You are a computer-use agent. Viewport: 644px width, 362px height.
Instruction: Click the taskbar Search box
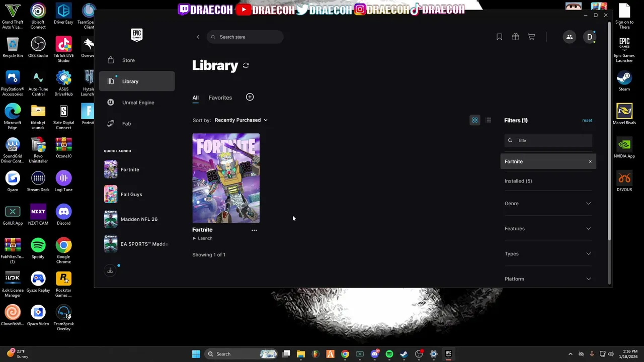242,354
